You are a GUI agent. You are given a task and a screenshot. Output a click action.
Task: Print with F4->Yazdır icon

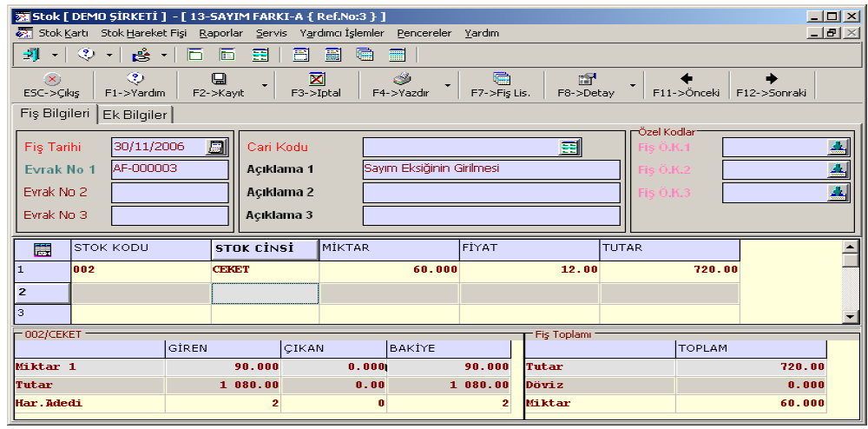(x=401, y=80)
